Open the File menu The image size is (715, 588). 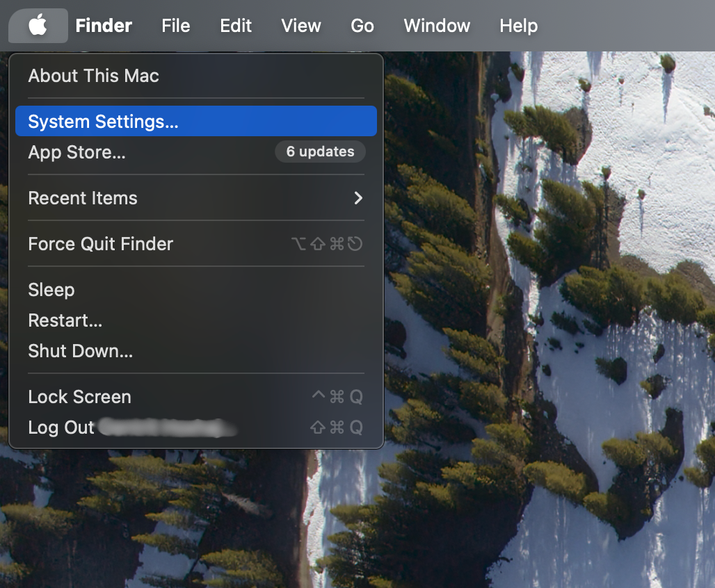point(175,25)
